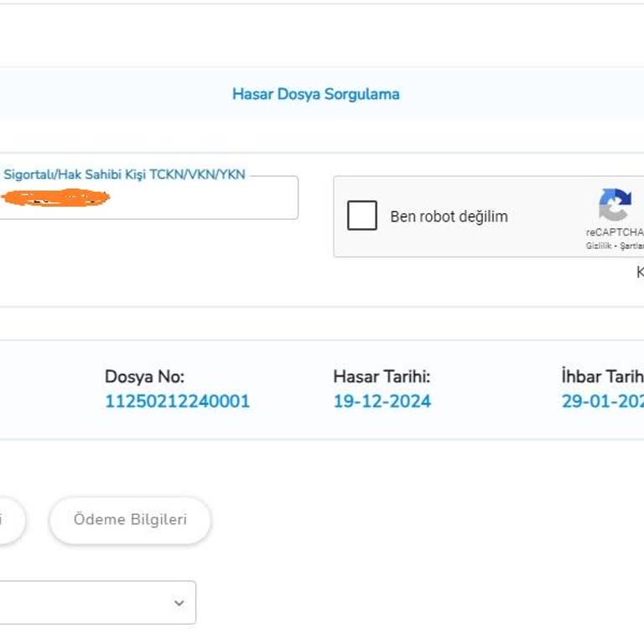
Task: Click the 'Ben robot değilim' label text
Action: tap(449, 216)
